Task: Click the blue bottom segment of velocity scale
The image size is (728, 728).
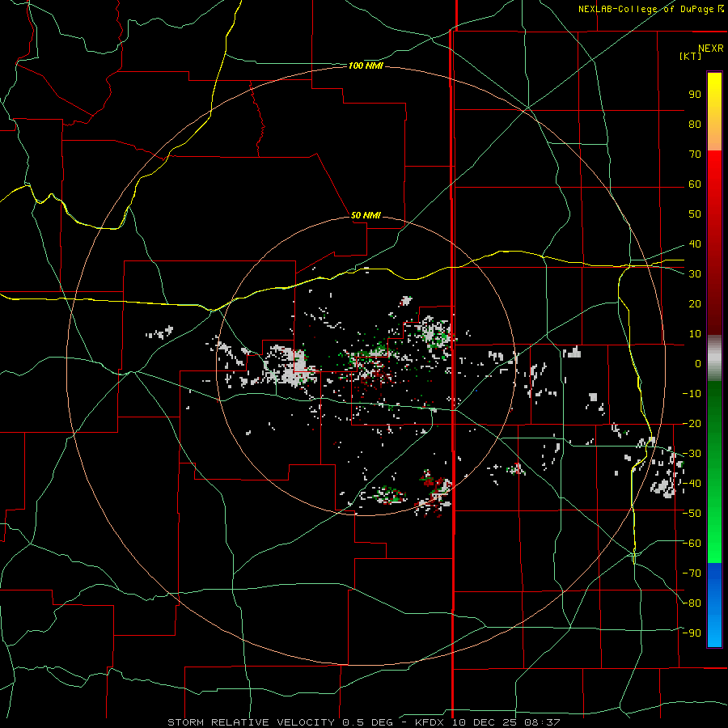Action: click(714, 605)
